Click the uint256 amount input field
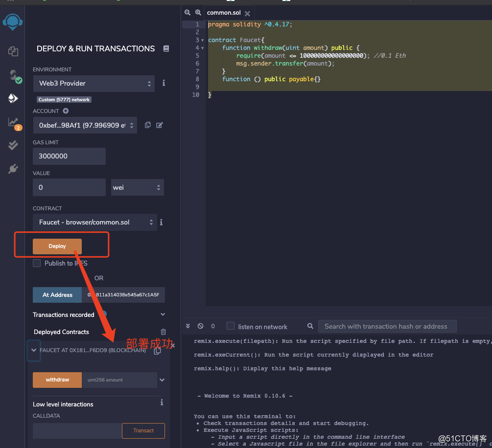This screenshot has height=448, width=492. point(119,380)
